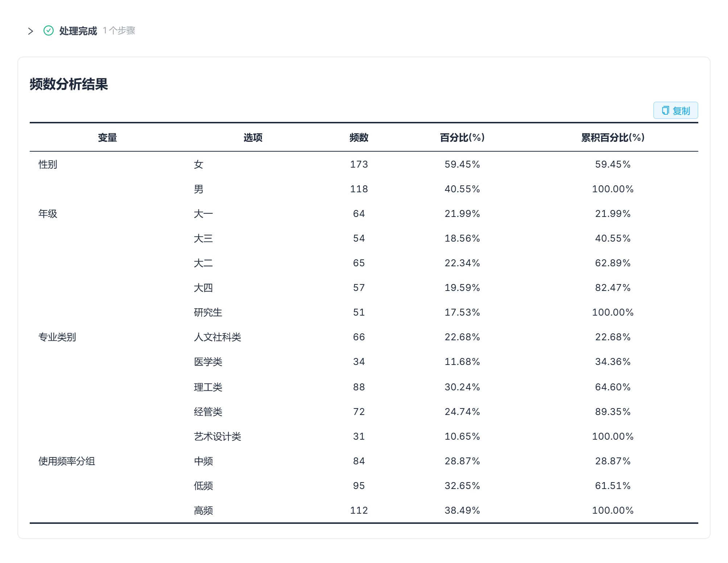Click the 专业类别 variable cell
The image size is (728, 563).
pyautogui.click(x=57, y=337)
